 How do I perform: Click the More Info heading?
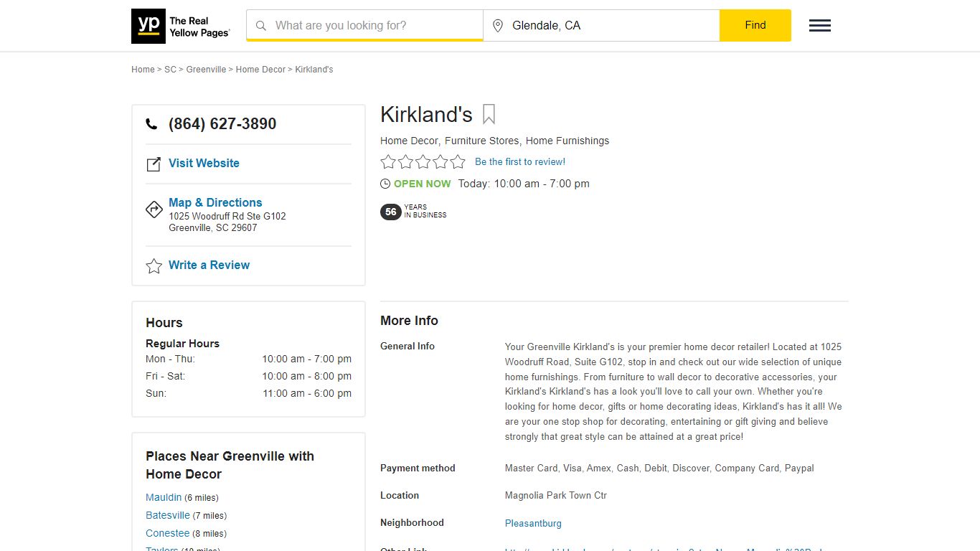pos(409,321)
